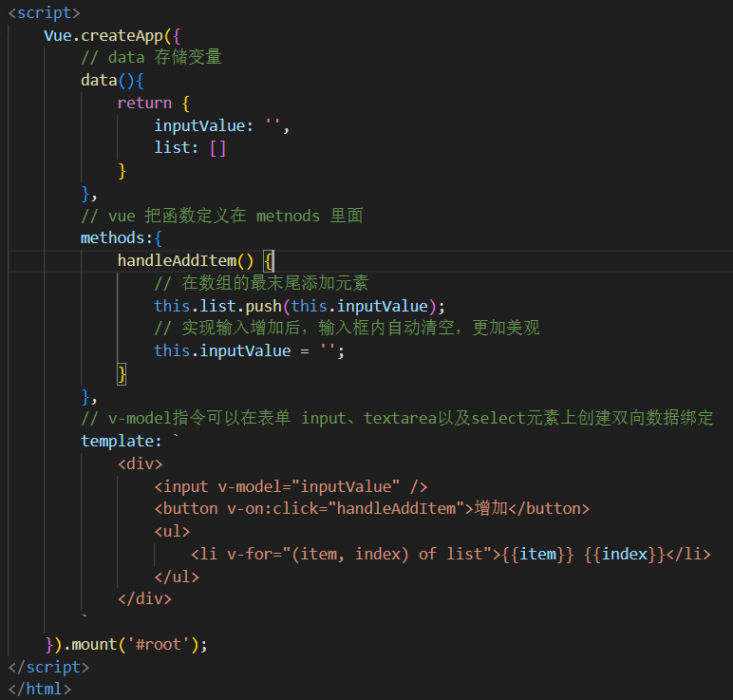Click the closing </html> tag
This screenshot has width=733, height=700.
tap(40, 689)
